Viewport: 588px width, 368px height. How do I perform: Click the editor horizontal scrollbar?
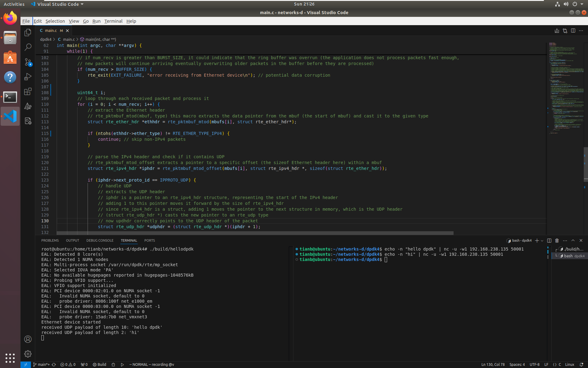click(255, 233)
